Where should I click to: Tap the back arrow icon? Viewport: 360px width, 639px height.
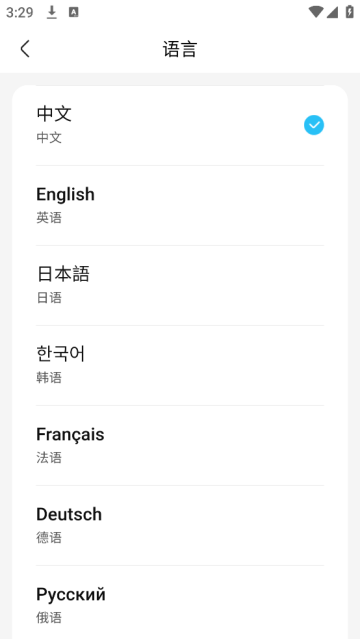pos(25,49)
